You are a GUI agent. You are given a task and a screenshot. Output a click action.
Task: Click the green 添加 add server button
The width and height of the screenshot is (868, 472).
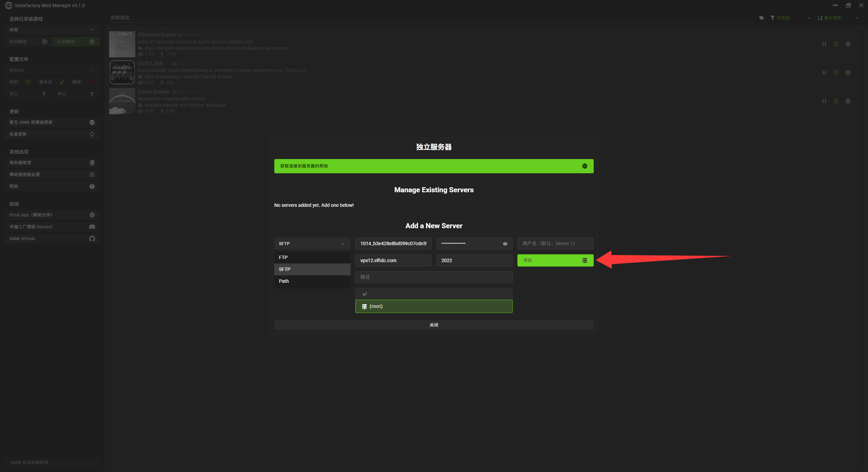555,260
